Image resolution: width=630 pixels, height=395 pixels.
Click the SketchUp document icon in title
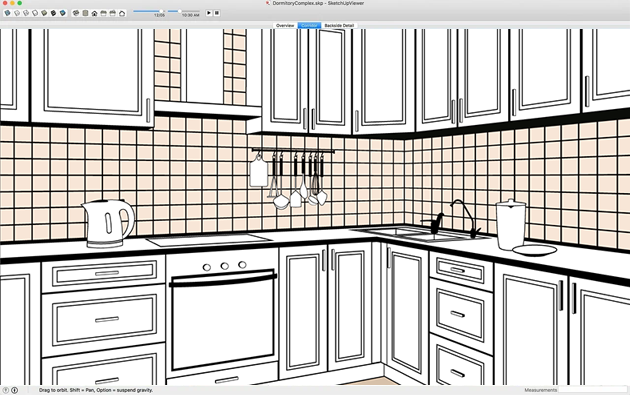(268, 3)
